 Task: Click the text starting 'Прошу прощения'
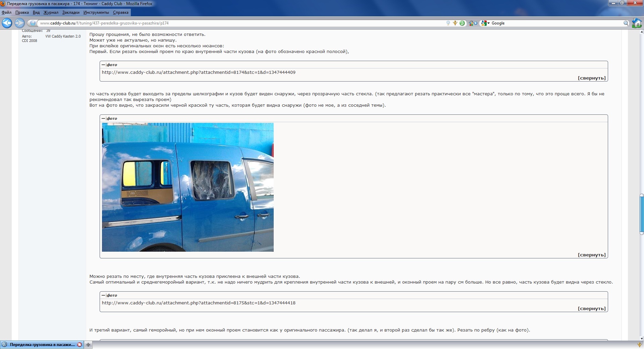pyautogui.click(x=147, y=34)
